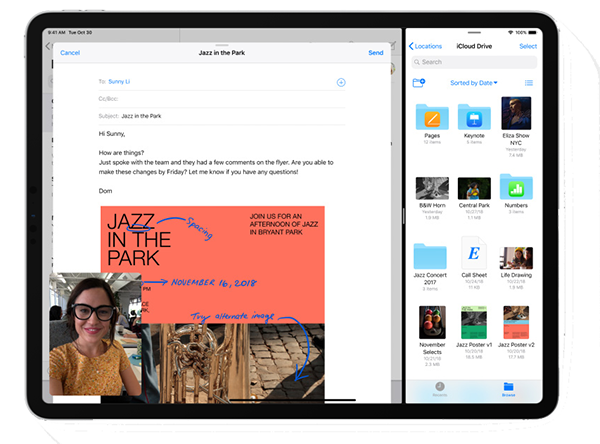Open the B&W Horn photo
This screenshot has height=444, width=600.
[432, 188]
